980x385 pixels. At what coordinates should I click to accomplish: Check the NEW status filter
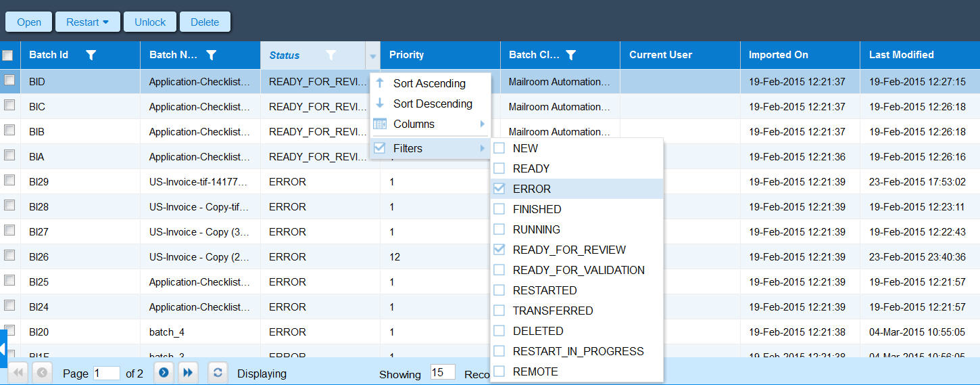click(x=499, y=148)
